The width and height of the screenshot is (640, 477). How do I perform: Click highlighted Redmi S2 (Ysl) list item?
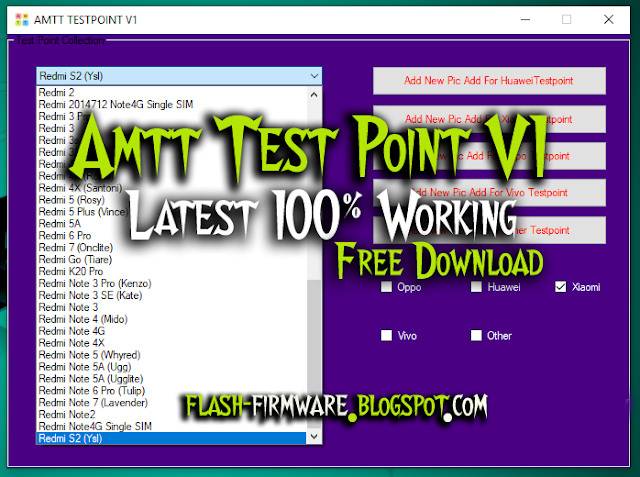(171, 438)
